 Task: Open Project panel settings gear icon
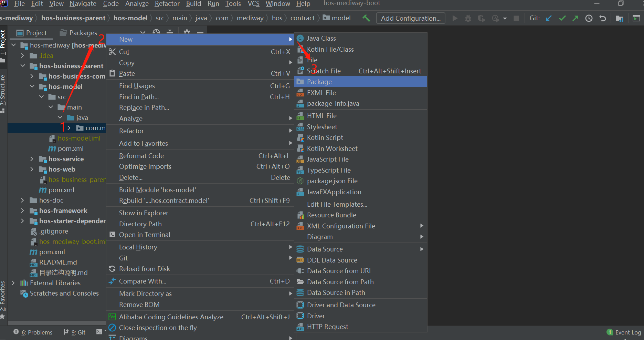[187, 32]
